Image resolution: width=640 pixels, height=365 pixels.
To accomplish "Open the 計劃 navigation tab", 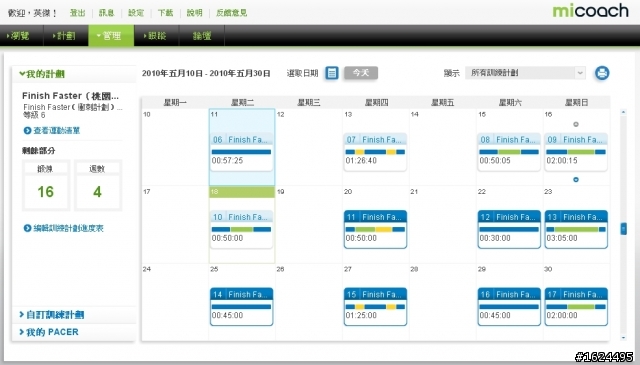I will click(66, 36).
